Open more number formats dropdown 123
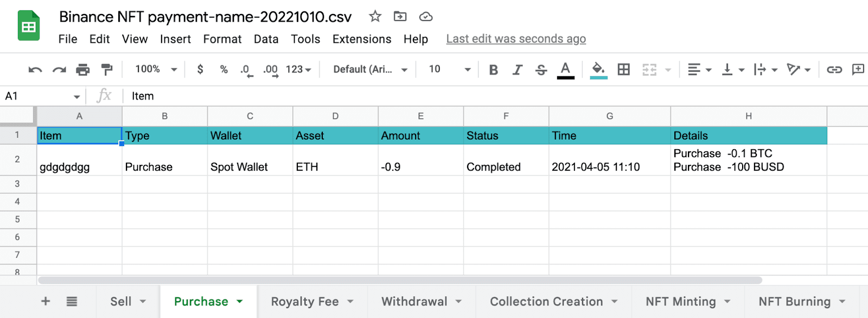 (x=298, y=69)
